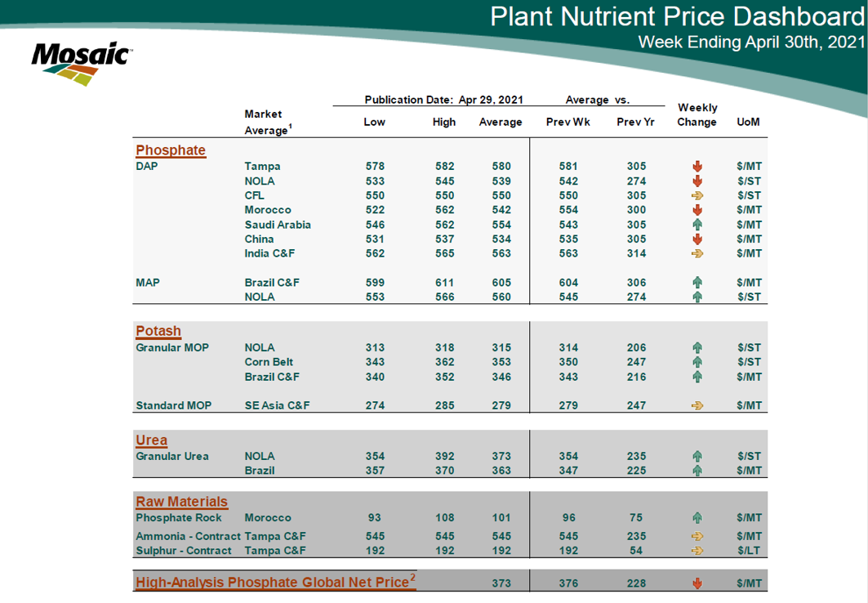The width and height of the screenshot is (868, 603).
Task: Click the Sulphur - Contract weekly change arrow
Action: (697, 552)
